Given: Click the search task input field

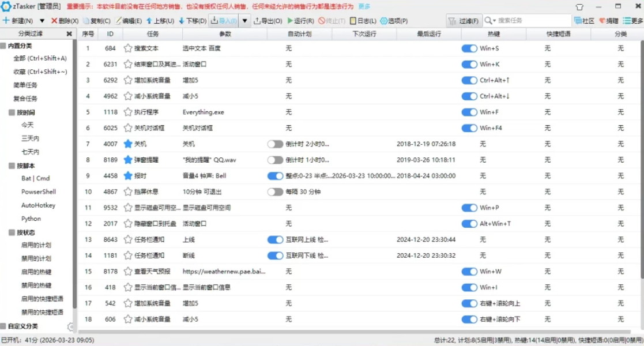Looking at the screenshot, I should tap(533, 21).
